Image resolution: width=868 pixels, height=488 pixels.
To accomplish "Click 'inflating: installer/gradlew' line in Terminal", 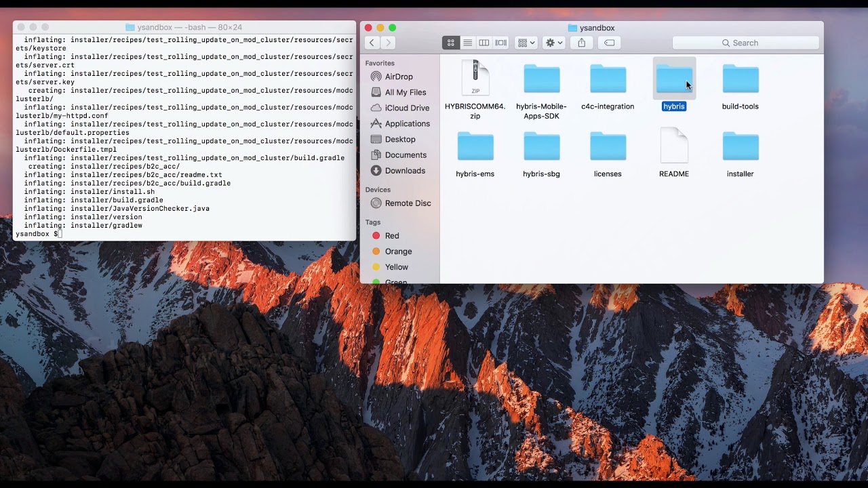I will [83, 226].
